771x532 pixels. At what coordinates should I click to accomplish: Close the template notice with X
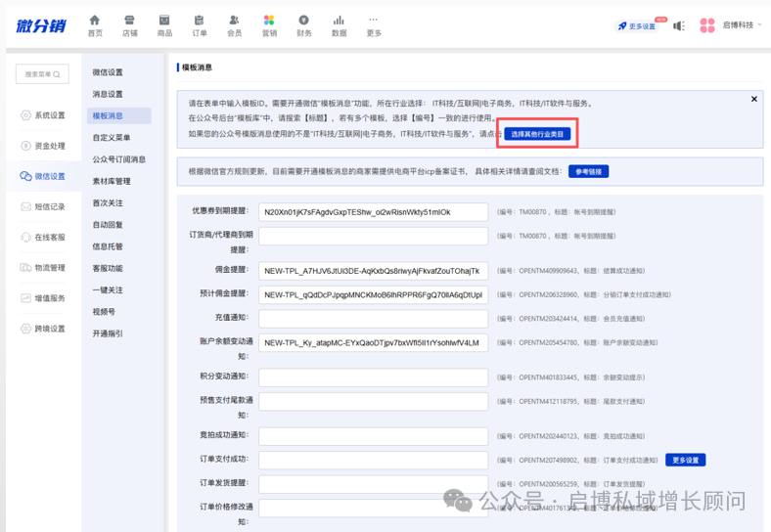[x=753, y=100]
